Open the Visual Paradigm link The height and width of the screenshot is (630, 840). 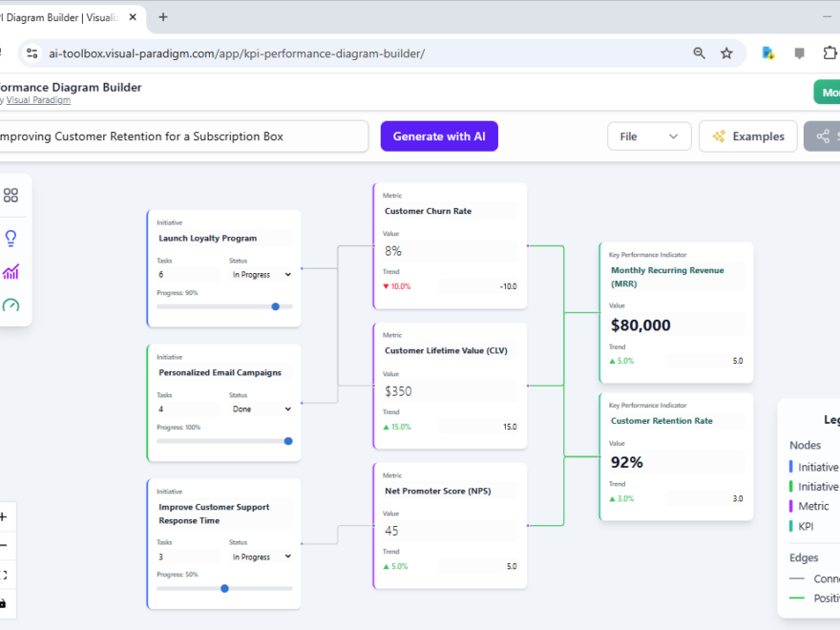(38, 99)
